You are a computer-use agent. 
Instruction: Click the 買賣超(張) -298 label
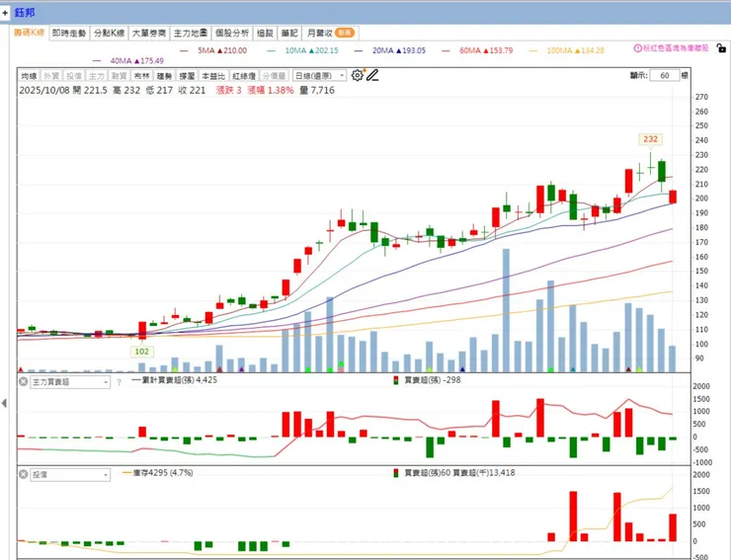432,380
